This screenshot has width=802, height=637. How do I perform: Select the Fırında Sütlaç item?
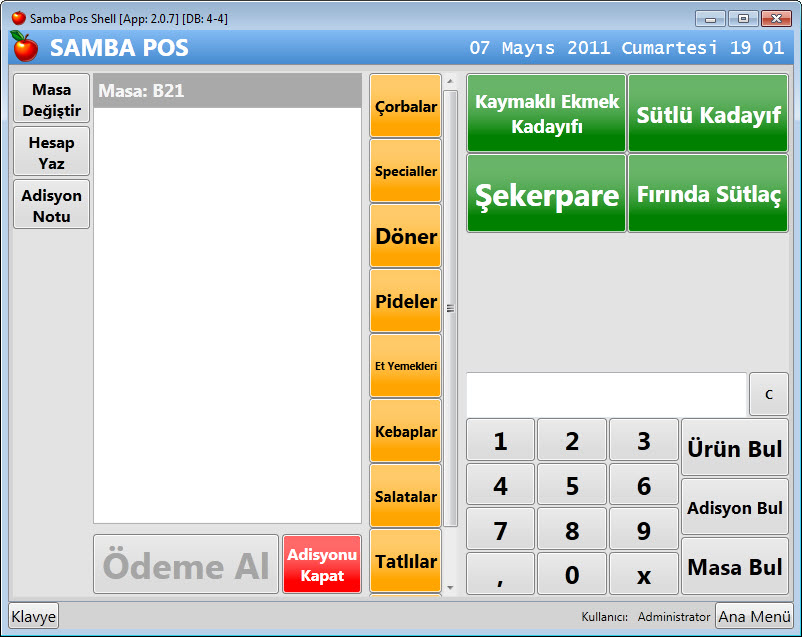tap(708, 194)
